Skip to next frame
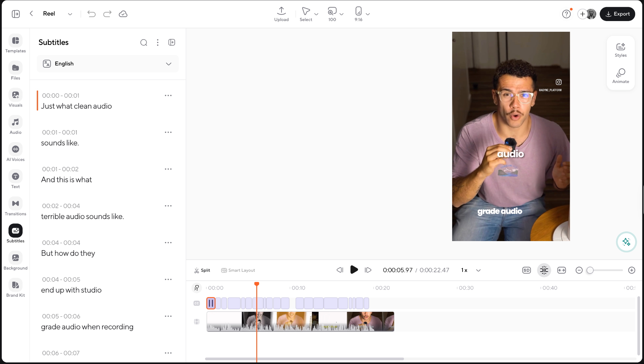This screenshot has height=364, width=644. [x=368, y=270]
